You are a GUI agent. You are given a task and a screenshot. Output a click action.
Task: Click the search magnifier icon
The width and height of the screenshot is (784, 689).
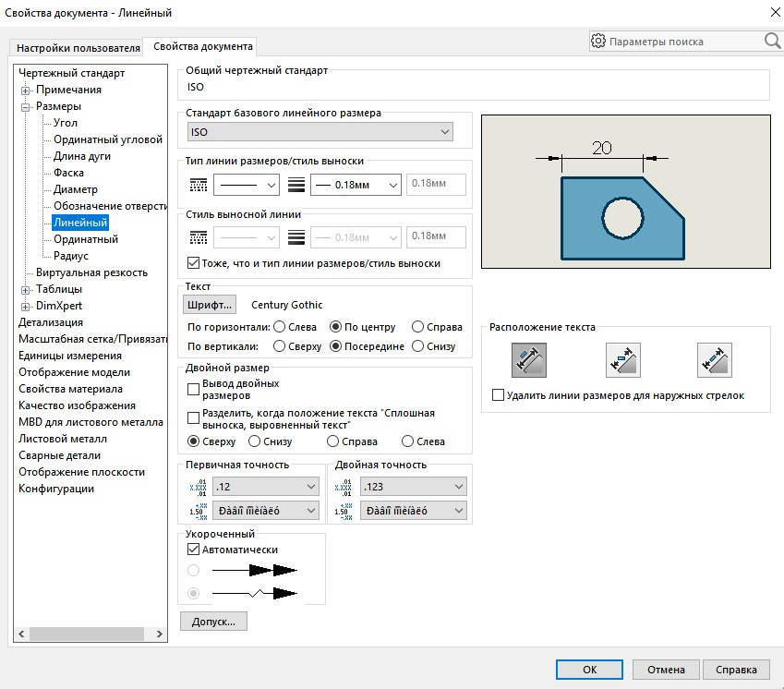coord(772,41)
